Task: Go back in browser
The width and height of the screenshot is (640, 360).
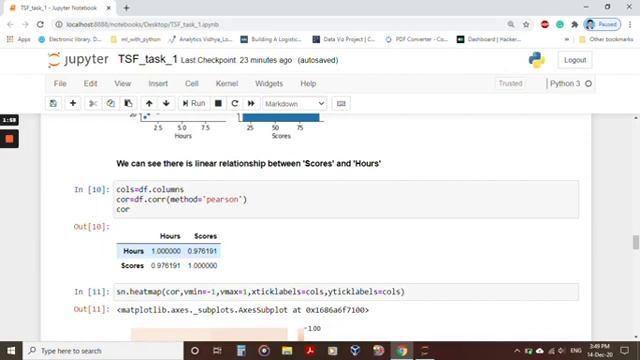Action: coord(11,24)
